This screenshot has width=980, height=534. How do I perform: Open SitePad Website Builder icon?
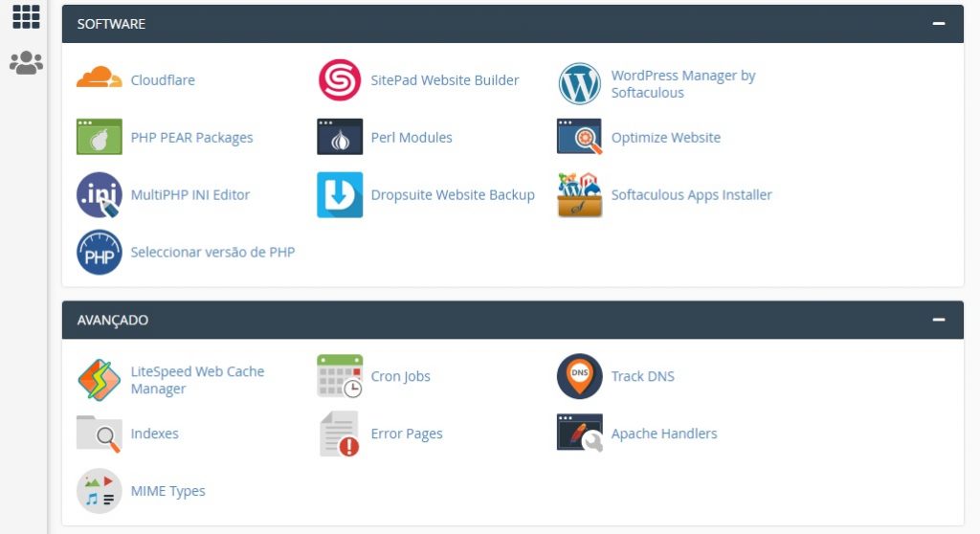(x=340, y=80)
